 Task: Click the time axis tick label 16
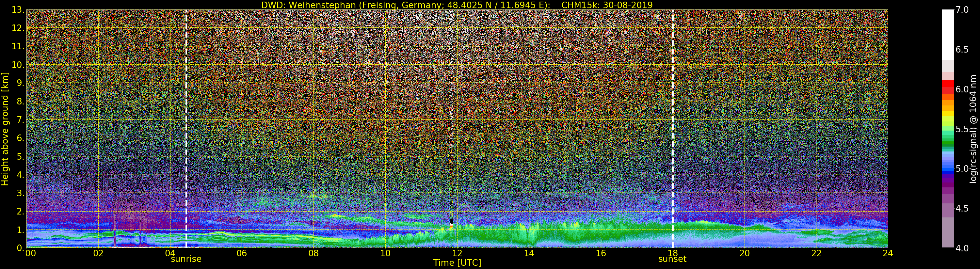[601, 253]
